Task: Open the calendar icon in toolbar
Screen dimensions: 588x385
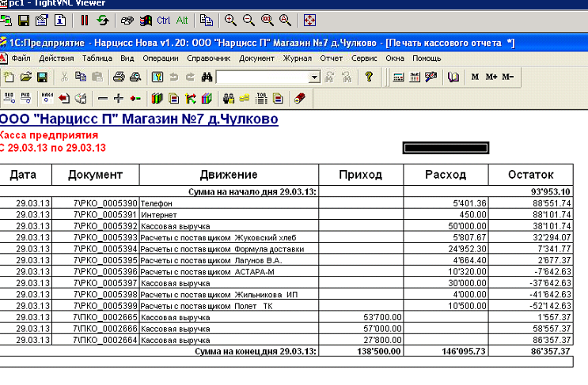Action: coord(414,77)
